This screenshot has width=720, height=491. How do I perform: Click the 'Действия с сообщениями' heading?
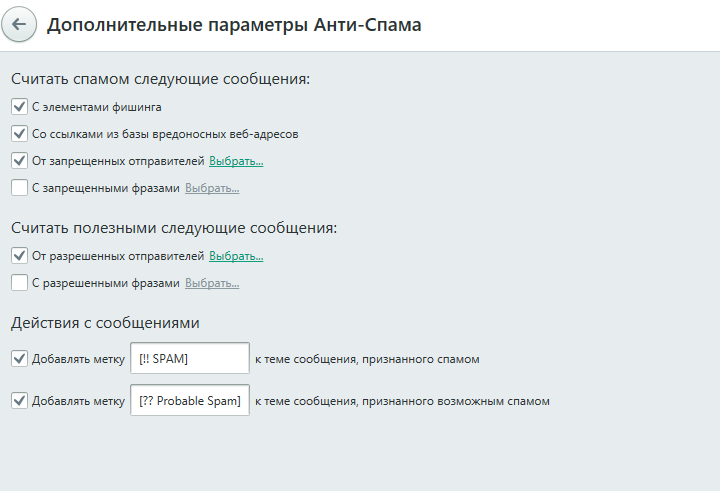click(x=105, y=323)
